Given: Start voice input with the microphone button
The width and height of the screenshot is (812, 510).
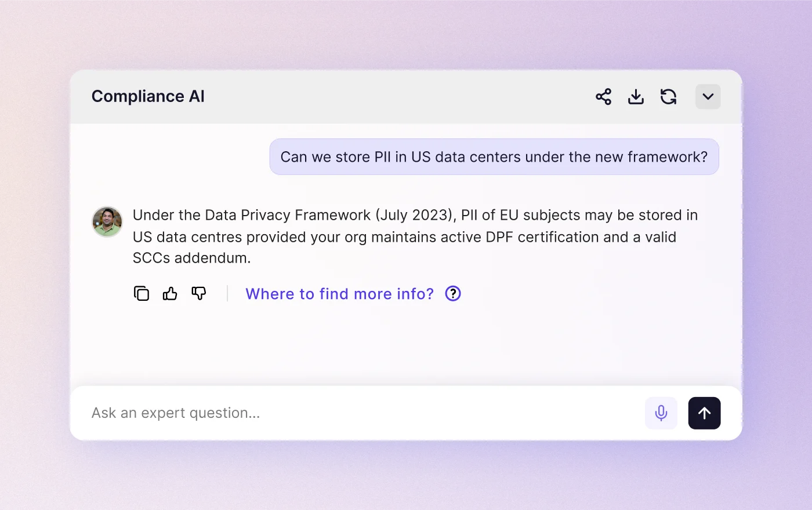Looking at the screenshot, I should pyautogui.click(x=661, y=413).
